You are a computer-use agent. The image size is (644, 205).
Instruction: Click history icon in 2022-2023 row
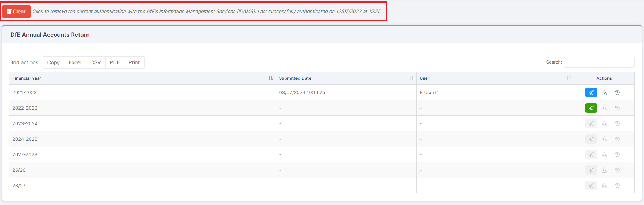[617, 108]
